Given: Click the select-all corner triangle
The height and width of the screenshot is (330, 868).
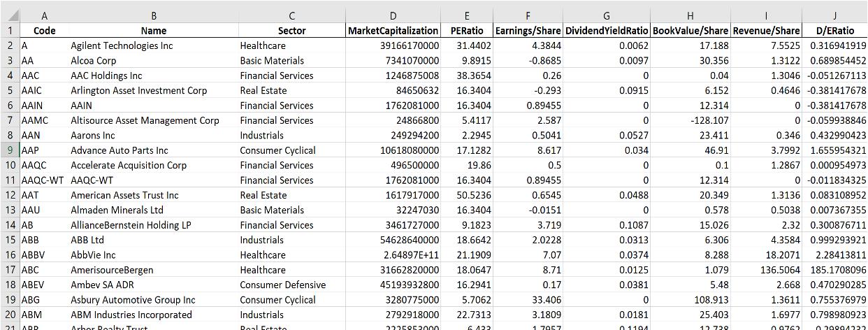Looking at the screenshot, I should tap(10, 15).
